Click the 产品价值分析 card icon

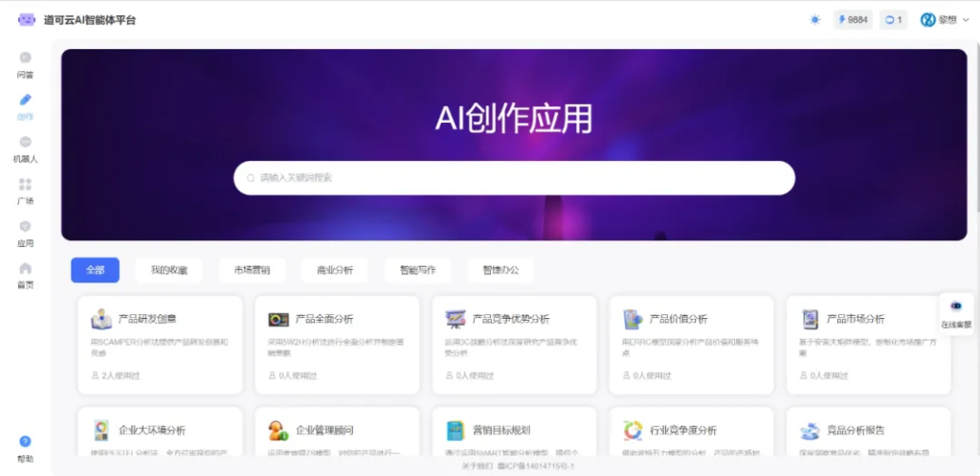[x=633, y=319]
